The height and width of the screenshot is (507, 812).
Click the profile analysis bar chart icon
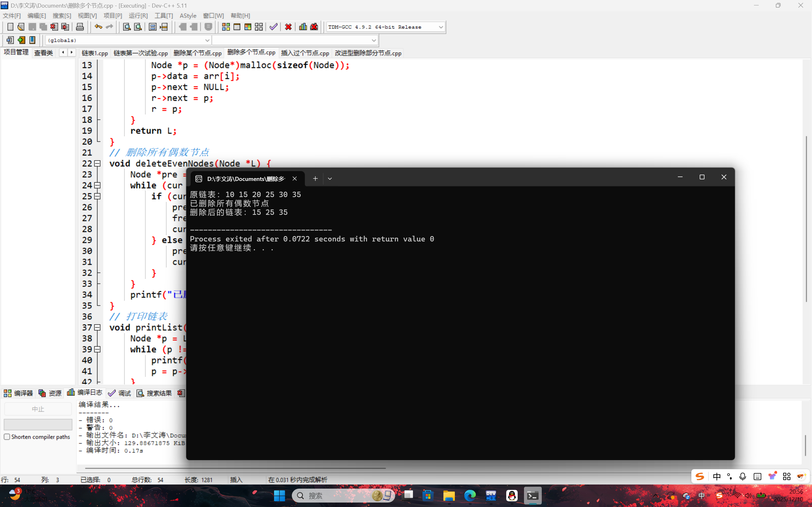pos(303,27)
